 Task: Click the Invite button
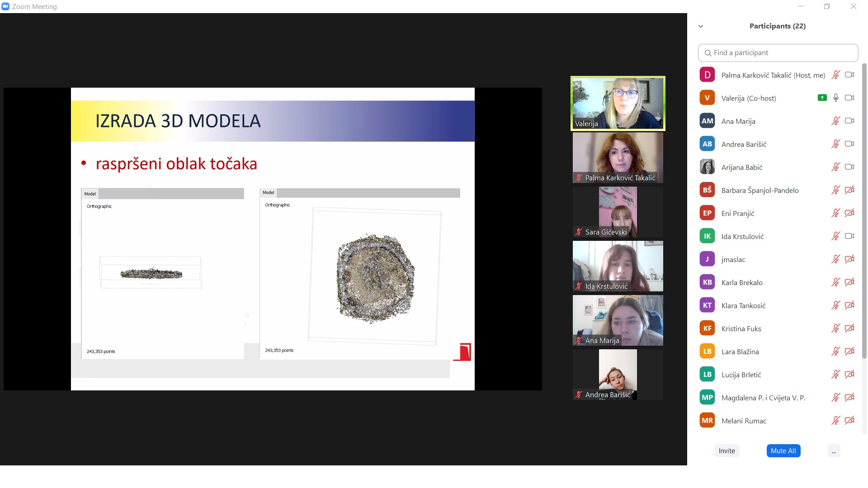pos(726,451)
